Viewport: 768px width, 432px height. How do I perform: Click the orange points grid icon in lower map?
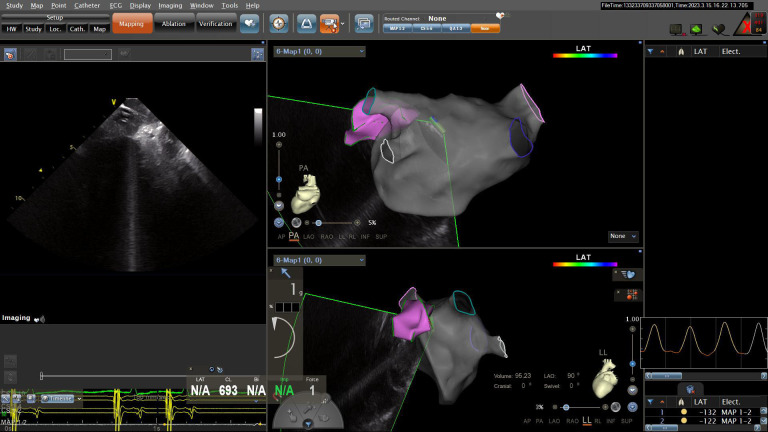point(631,295)
